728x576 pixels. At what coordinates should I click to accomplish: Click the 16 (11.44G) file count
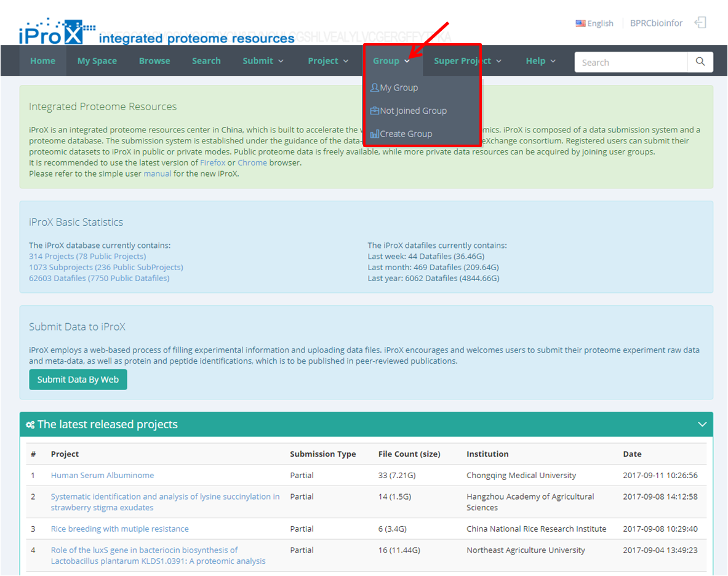coord(399,551)
